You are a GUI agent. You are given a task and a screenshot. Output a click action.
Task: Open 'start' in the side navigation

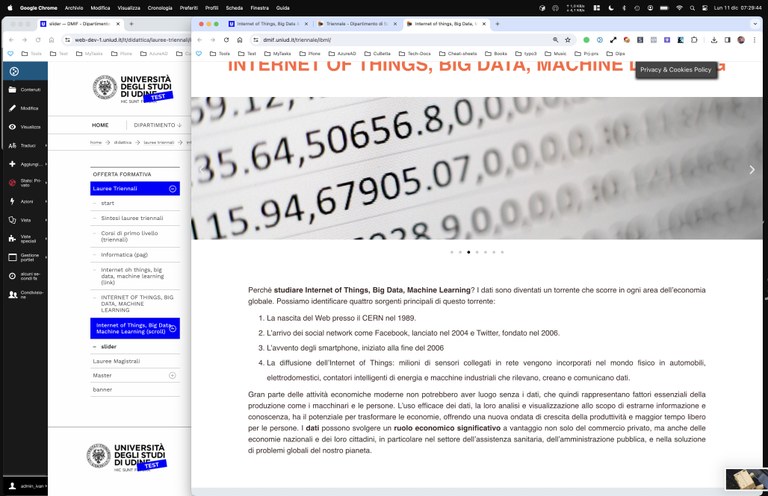(x=107, y=203)
